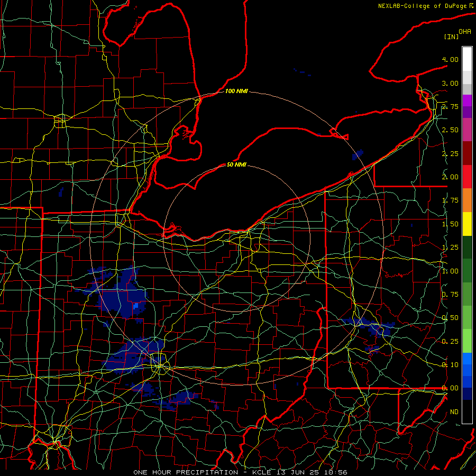Select the 0.25 legend value
Viewport: 476px width, 476px height.
point(450,342)
